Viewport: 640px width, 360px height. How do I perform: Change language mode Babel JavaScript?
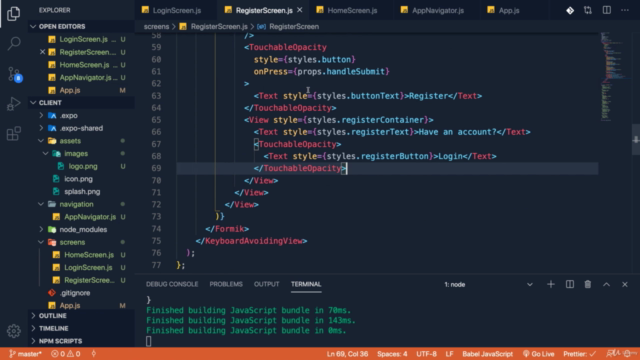[x=487, y=354]
